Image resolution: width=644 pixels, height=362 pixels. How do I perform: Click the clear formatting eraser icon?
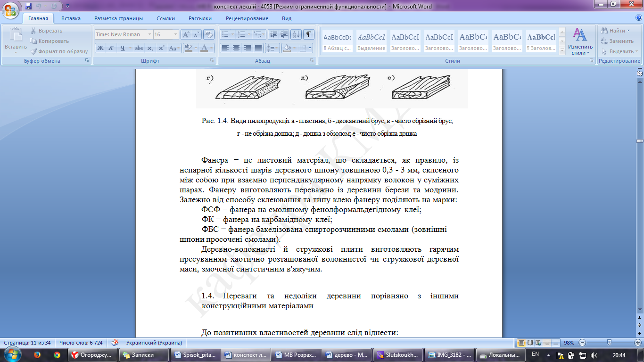[x=209, y=34]
